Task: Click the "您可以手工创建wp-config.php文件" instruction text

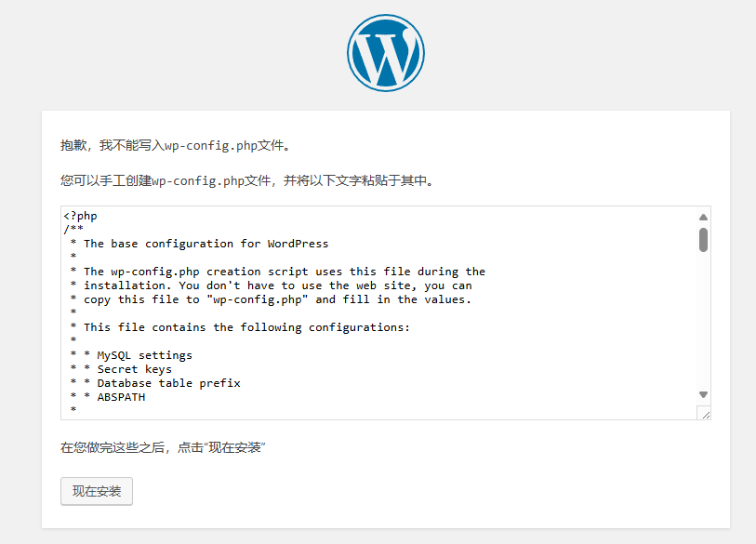Action: [x=246, y=180]
